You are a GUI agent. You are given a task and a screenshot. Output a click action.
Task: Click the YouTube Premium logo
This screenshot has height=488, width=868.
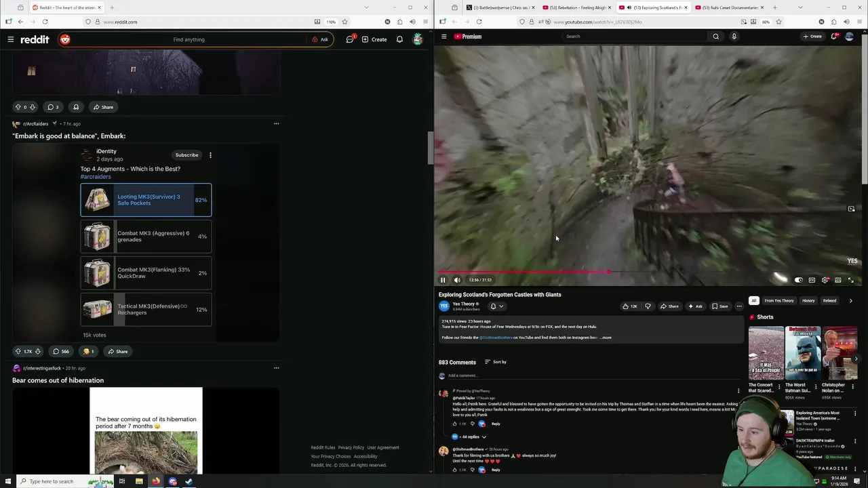[467, 37]
